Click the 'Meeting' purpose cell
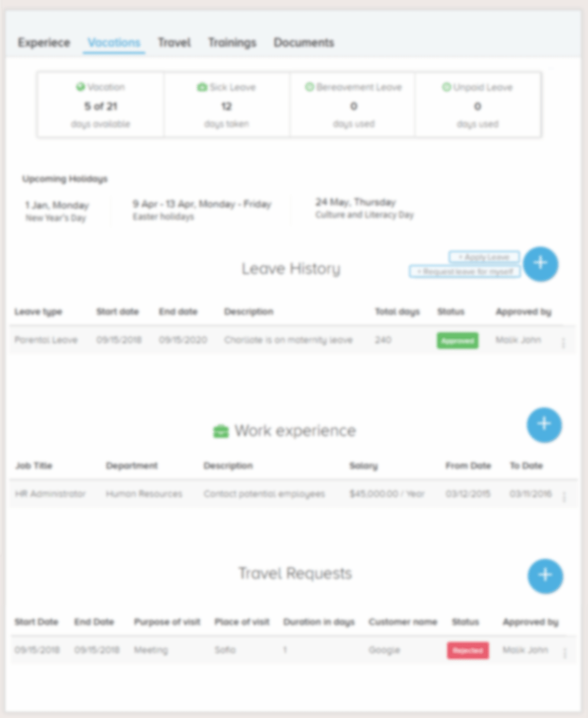 click(151, 650)
